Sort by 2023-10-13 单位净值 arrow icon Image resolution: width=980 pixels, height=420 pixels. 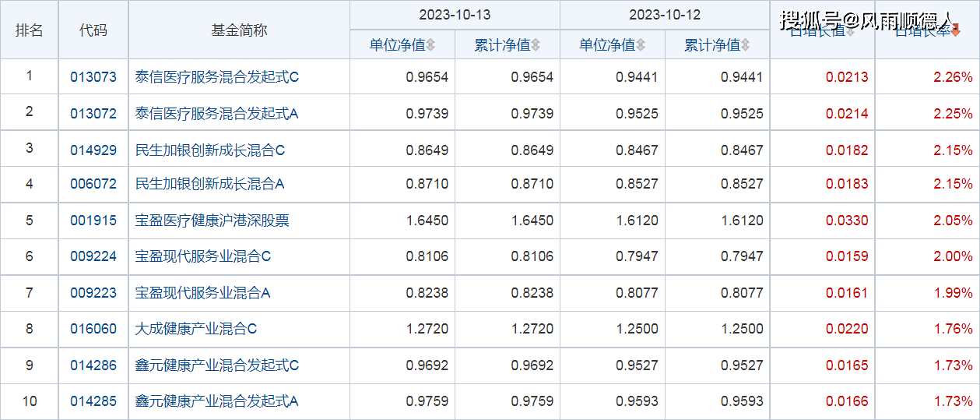(430, 46)
